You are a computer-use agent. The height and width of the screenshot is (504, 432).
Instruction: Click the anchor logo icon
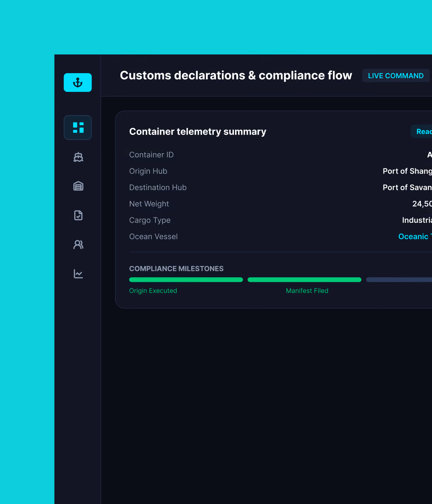[x=78, y=82]
